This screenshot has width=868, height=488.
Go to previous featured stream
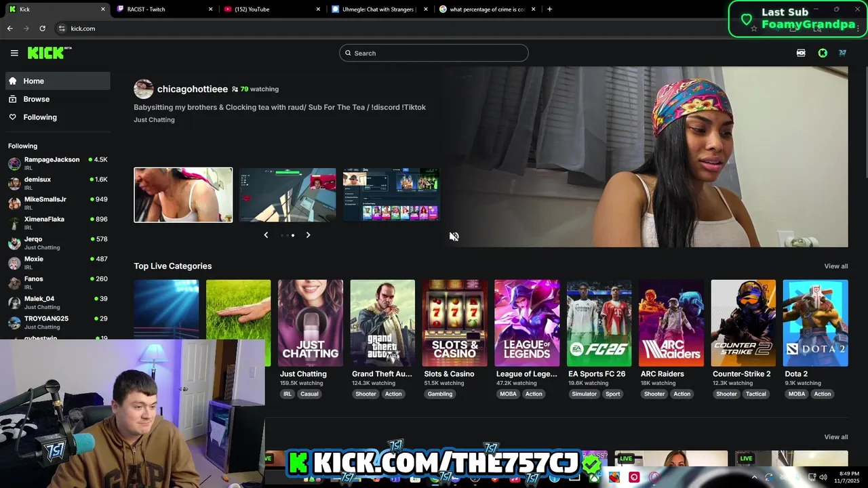pos(266,235)
